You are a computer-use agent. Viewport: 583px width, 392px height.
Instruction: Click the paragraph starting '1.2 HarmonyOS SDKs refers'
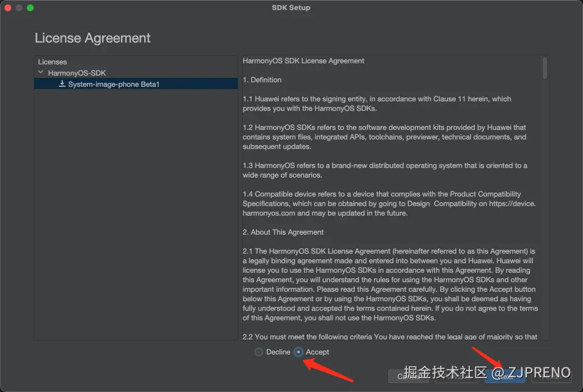(x=385, y=137)
